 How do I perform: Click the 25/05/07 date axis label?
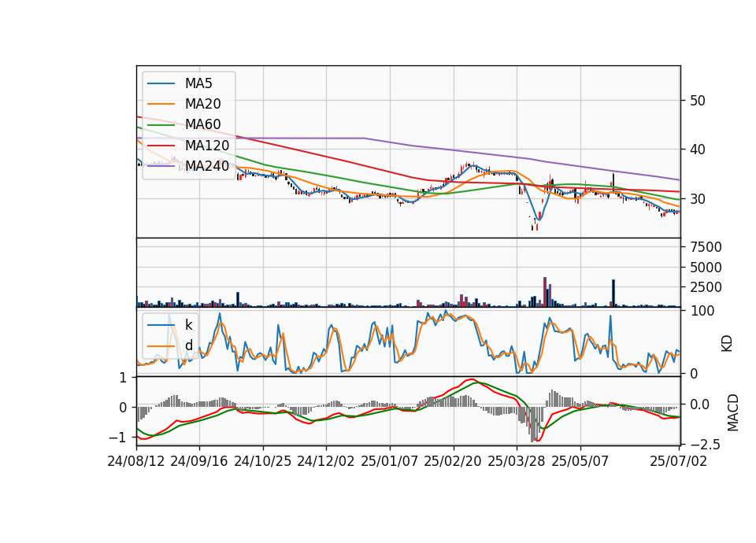pyautogui.click(x=580, y=461)
